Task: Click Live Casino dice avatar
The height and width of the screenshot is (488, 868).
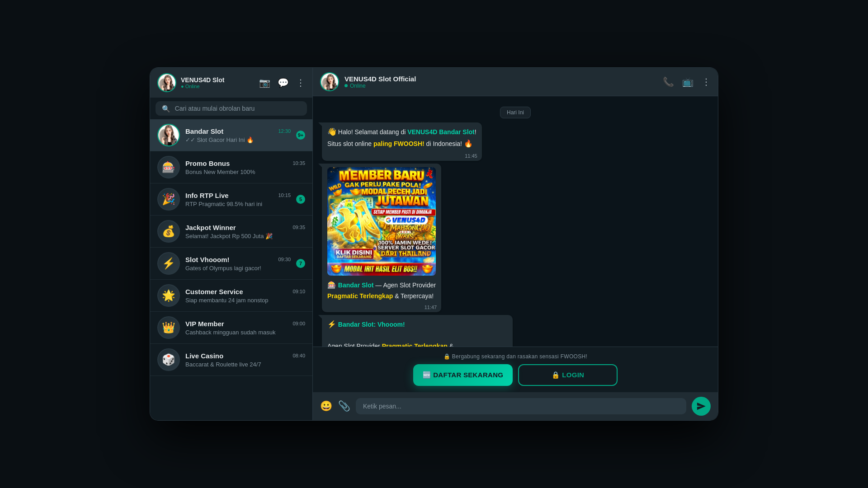Action: [x=169, y=360]
